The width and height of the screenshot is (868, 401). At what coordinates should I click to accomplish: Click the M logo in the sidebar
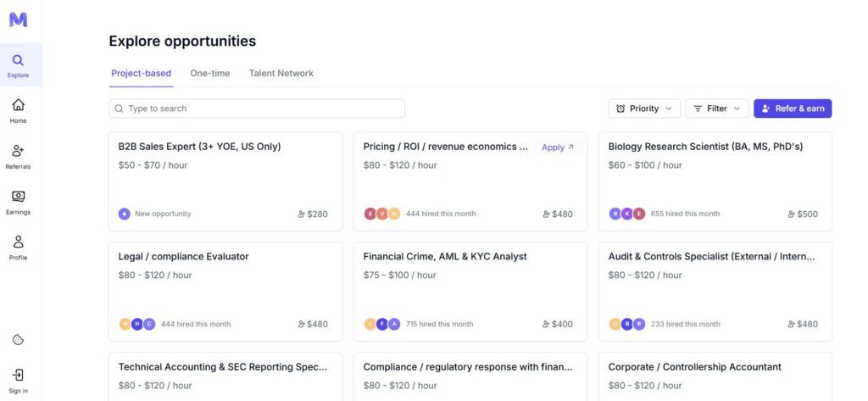coord(19,20)
